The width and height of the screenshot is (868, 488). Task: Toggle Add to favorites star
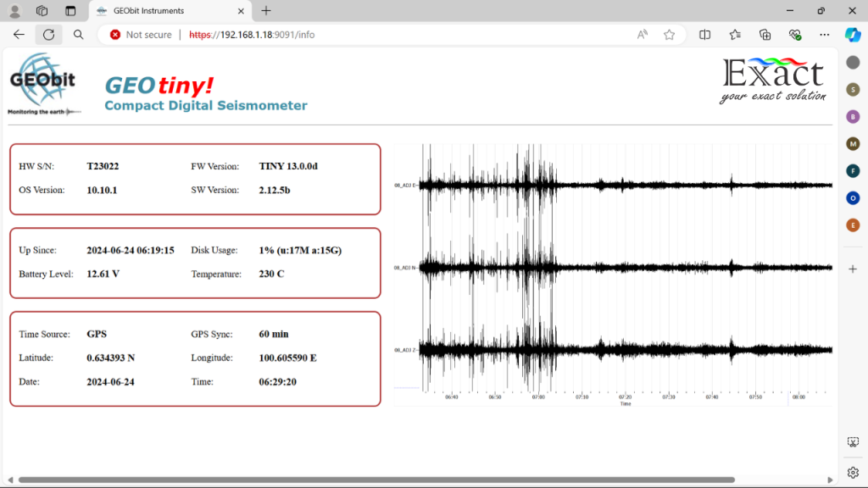[669, 35]
